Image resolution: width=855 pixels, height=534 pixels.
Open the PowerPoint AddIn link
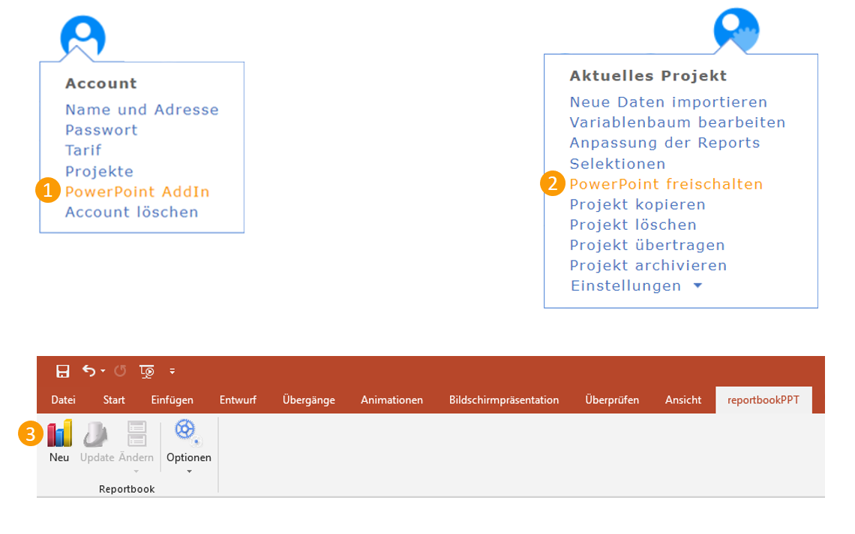tap(137, 192)
